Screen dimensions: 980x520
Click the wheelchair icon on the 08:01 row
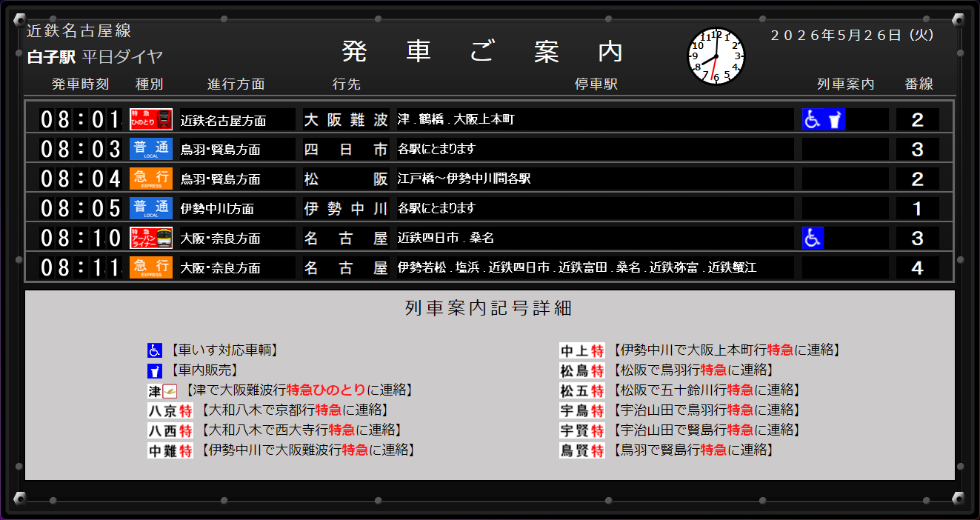pyautogui.click(x=813, y=119)
